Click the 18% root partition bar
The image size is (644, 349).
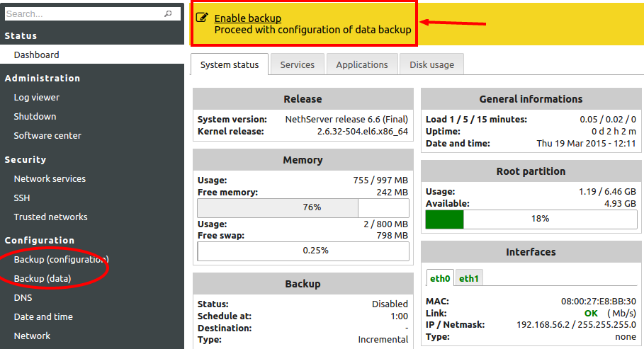pos(531,219)
